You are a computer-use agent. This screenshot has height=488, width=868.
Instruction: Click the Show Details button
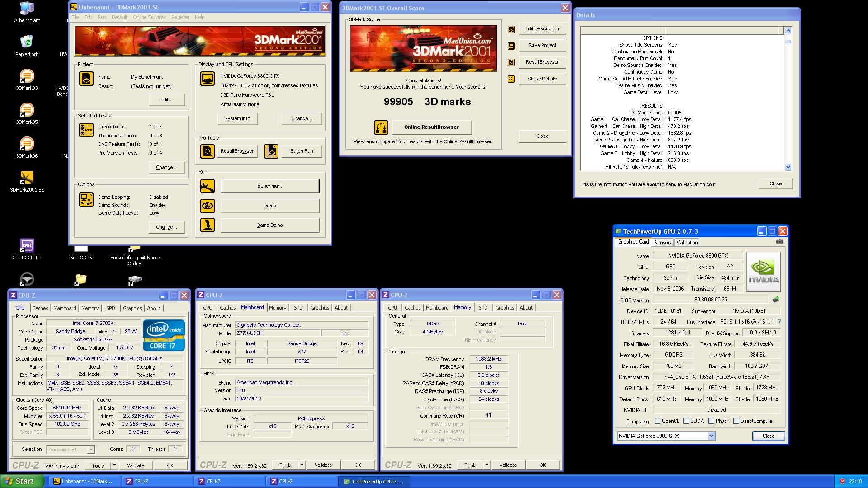[x=542, y=79]
